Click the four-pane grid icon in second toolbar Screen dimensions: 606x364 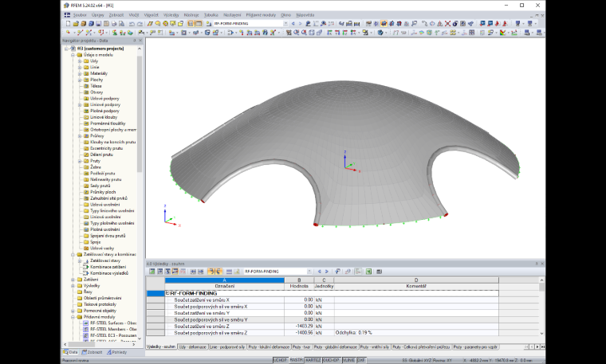tap(471, 33)
